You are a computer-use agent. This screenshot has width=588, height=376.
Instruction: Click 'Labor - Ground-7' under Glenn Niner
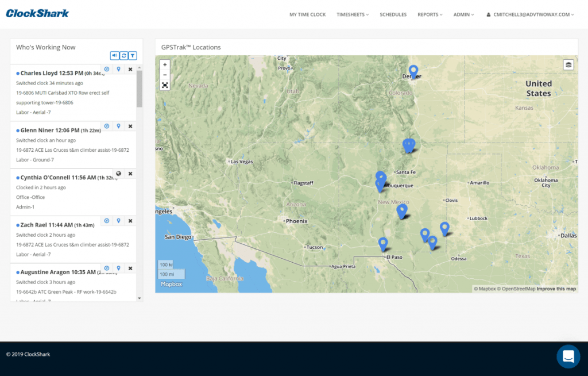pyautogui.click(x=35, y=160)
